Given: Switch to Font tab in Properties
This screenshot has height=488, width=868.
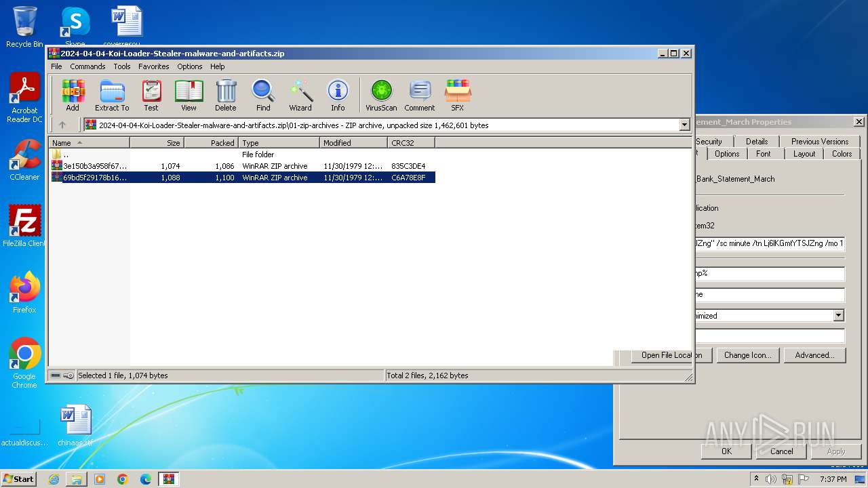Looking at the screenshot, I should pos(764,154).
